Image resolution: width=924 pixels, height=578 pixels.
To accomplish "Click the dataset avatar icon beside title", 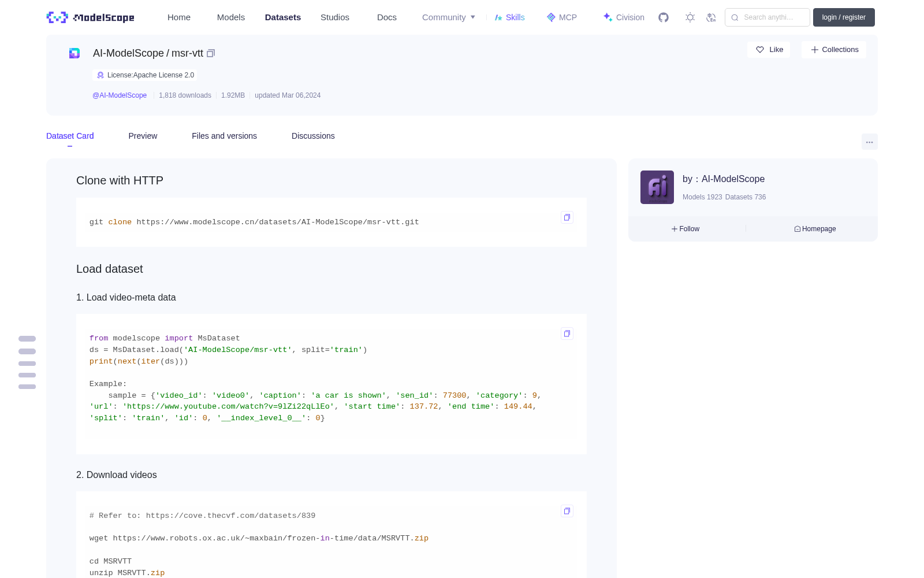I will (74, 53).
